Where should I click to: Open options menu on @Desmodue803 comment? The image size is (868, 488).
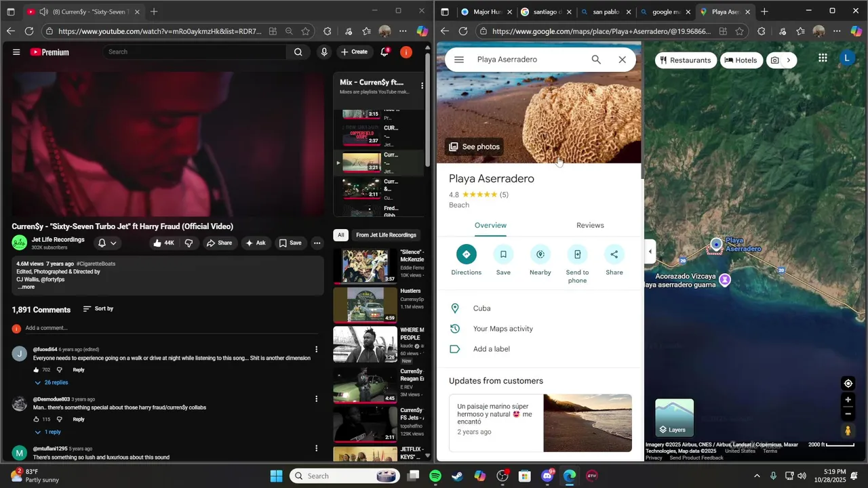click(x=316, y=399)
